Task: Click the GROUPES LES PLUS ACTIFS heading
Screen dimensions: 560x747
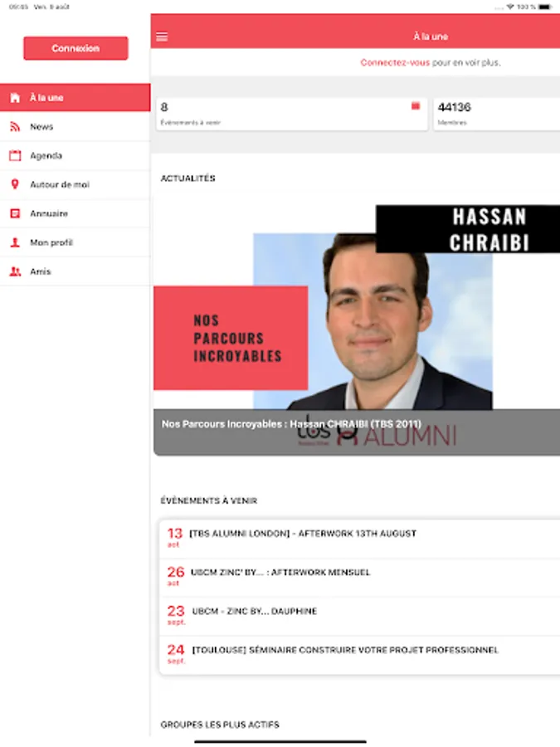Action: pyautogui.click(x=220, y=725)
